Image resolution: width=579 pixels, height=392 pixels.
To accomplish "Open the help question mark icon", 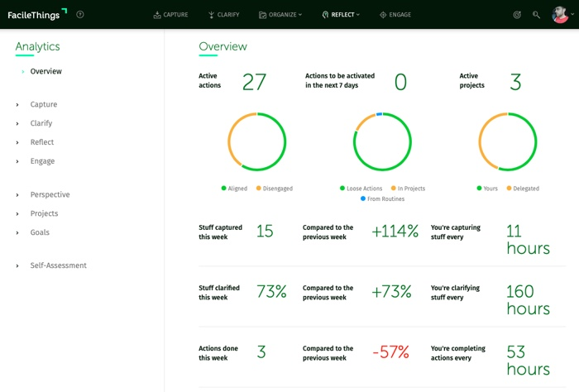I will (x=80, y=14).
